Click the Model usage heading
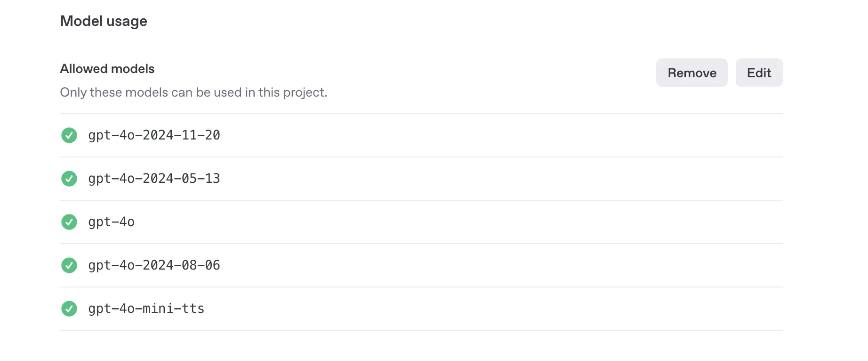The width and height of the screenshot is (868, 361). pyautogui.click(x=104, y=21)
